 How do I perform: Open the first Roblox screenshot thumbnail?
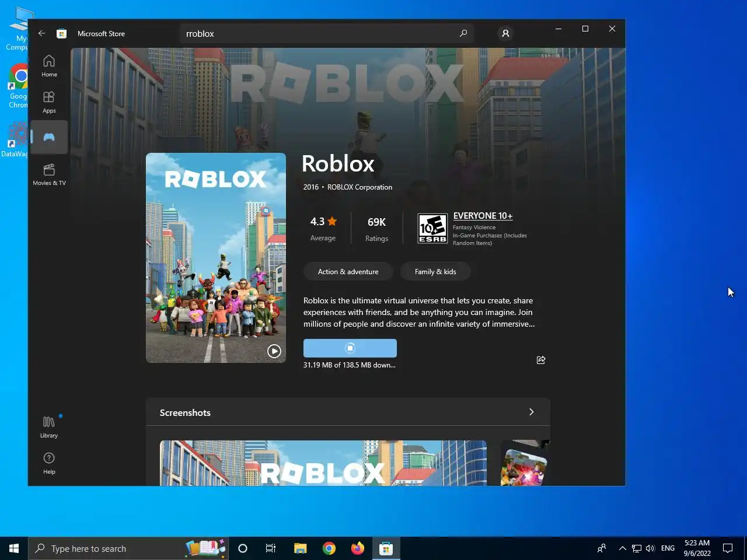point(323,463)
